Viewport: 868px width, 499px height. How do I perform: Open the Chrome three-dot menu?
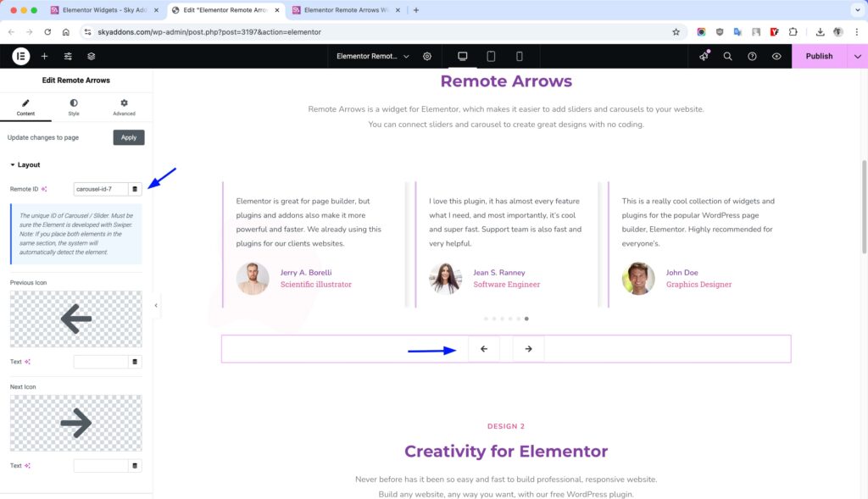pyautogui.click(x=856, y=32)
